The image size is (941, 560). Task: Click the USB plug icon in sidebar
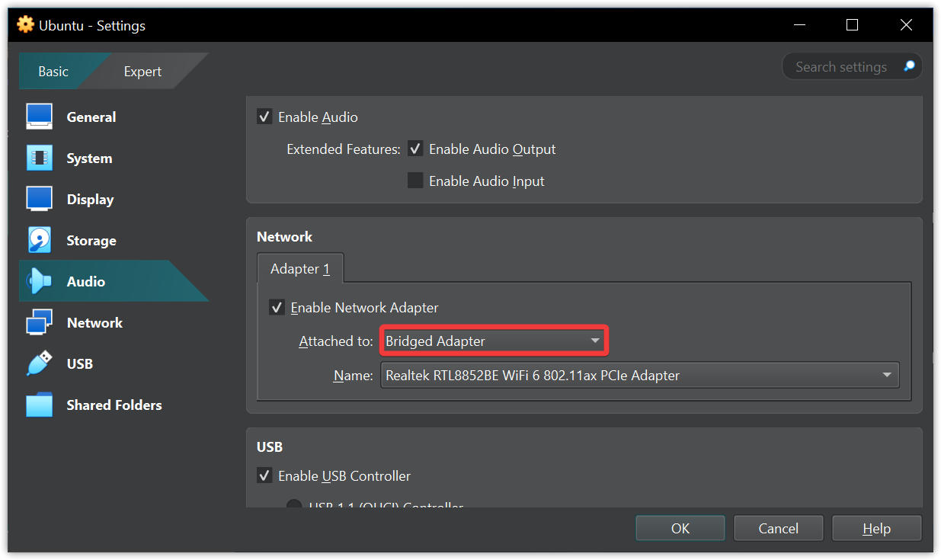(39, 364)
